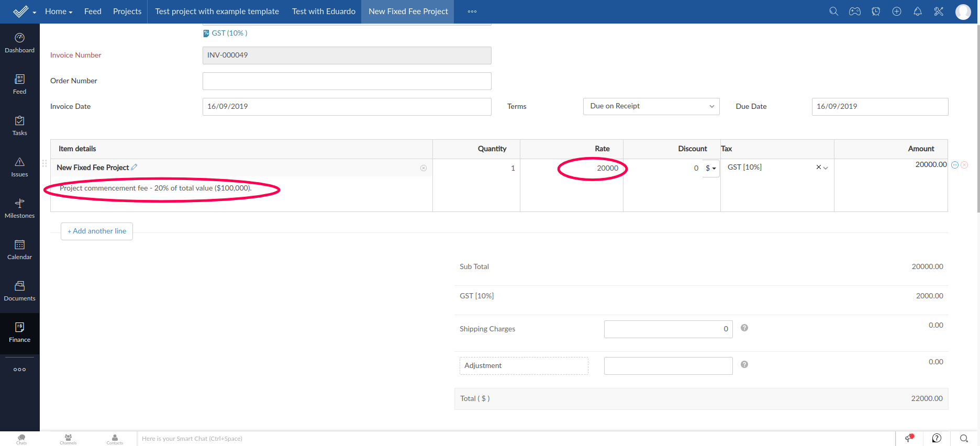Click the announcement pin icon
This screenshot has width=980, height=446.
coord(910,438)
